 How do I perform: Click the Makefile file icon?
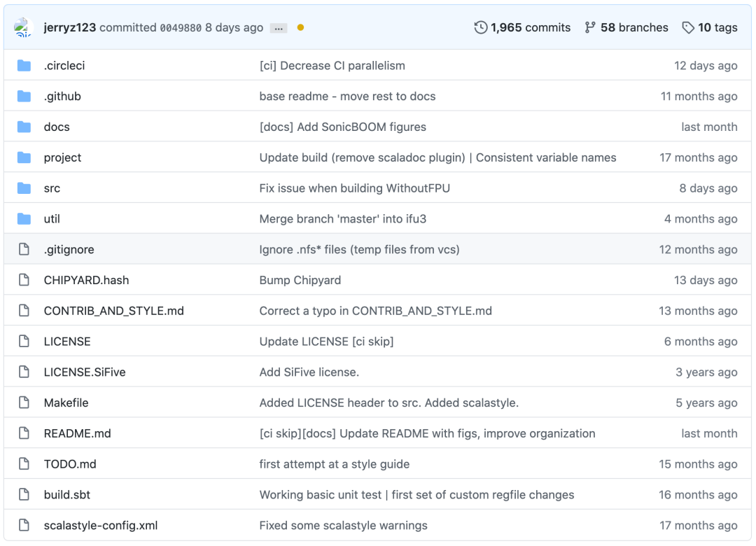[24, 402]
